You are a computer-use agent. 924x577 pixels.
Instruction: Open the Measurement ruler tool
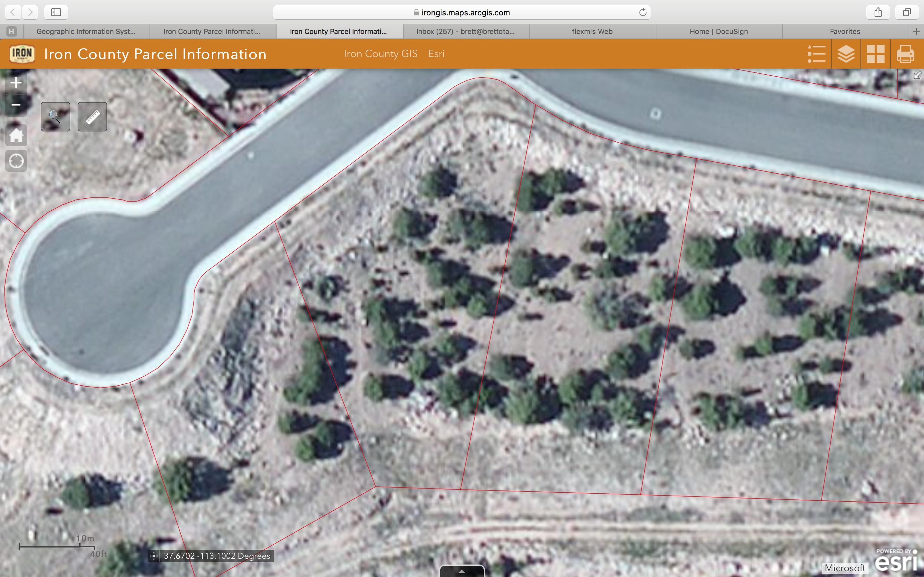click(x=92, y=117)
